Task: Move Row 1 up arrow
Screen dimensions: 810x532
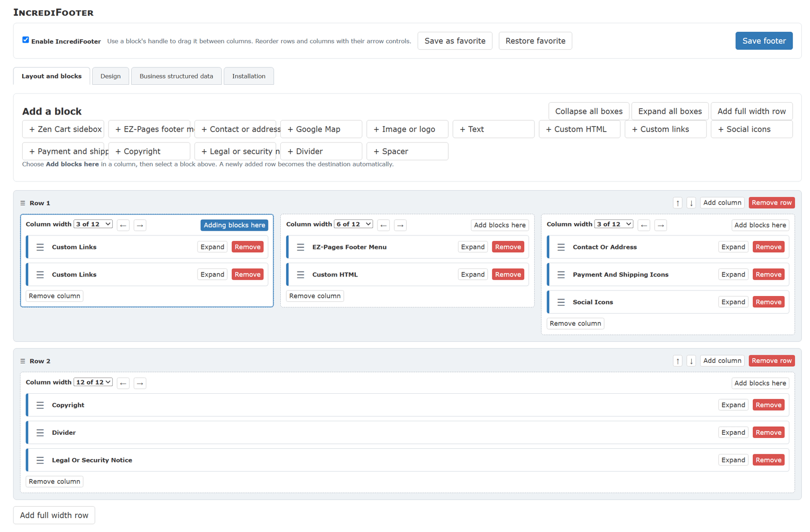Action: 678,203
